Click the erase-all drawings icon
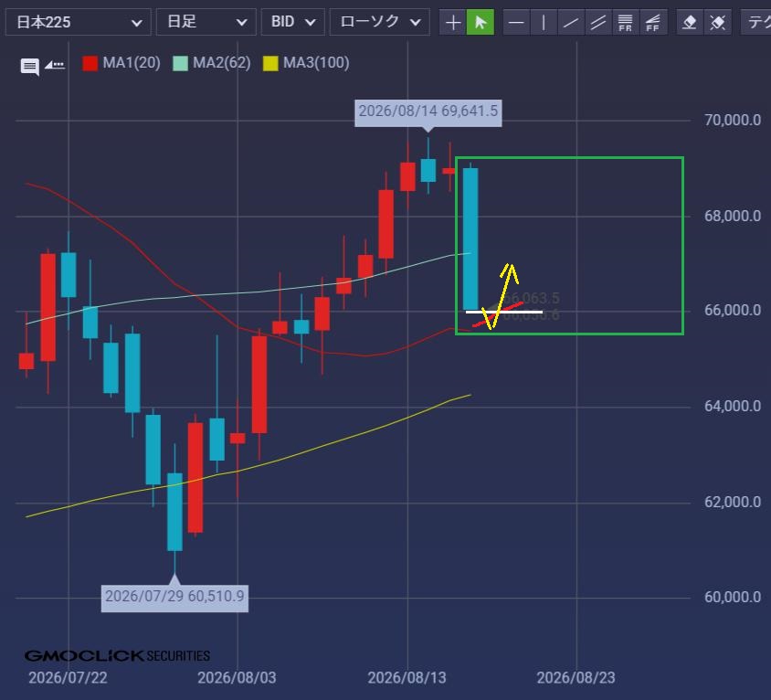The height and width of the screenshot is (700, 771). pyautogui.click(x=718, y=22)
